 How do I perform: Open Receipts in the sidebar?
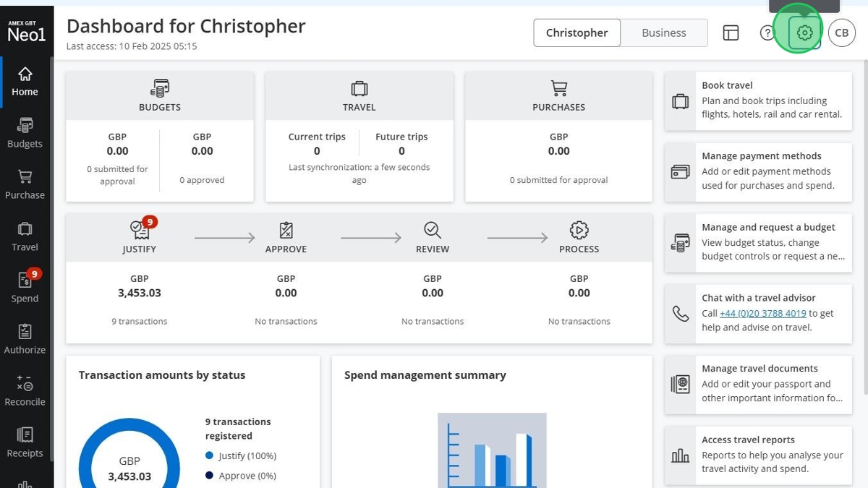point(25,442)
